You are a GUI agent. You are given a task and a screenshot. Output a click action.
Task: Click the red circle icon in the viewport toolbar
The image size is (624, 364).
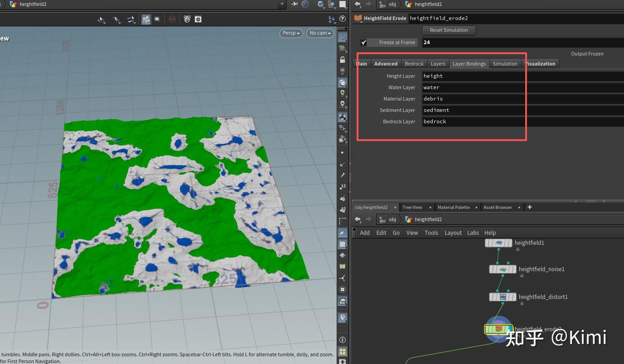pyautogui.click(x=172, y=19)
